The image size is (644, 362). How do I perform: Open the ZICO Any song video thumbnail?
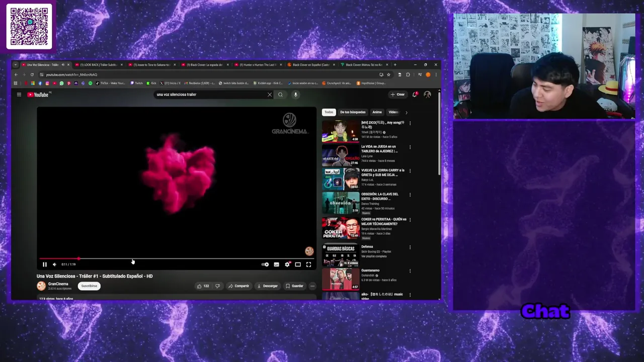341,131
